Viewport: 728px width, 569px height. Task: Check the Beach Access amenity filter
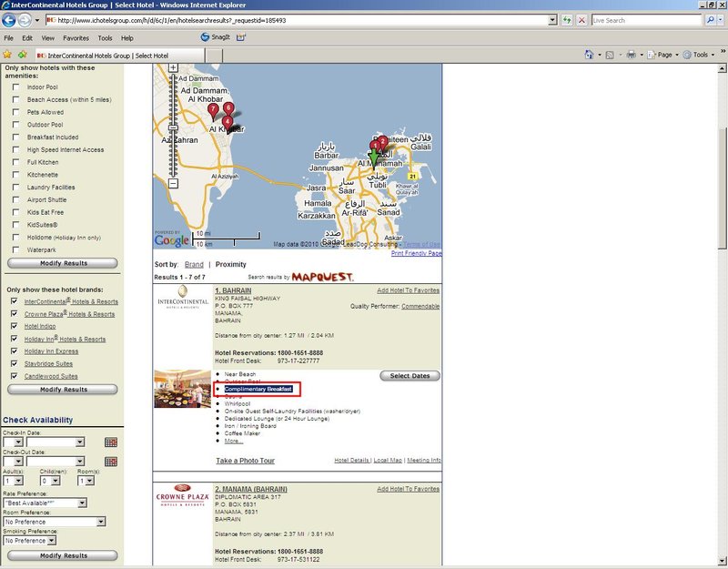(x=16, y=99)
